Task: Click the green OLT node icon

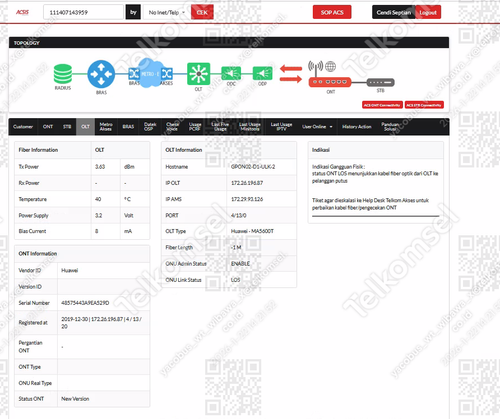Action: coord(198,74)
